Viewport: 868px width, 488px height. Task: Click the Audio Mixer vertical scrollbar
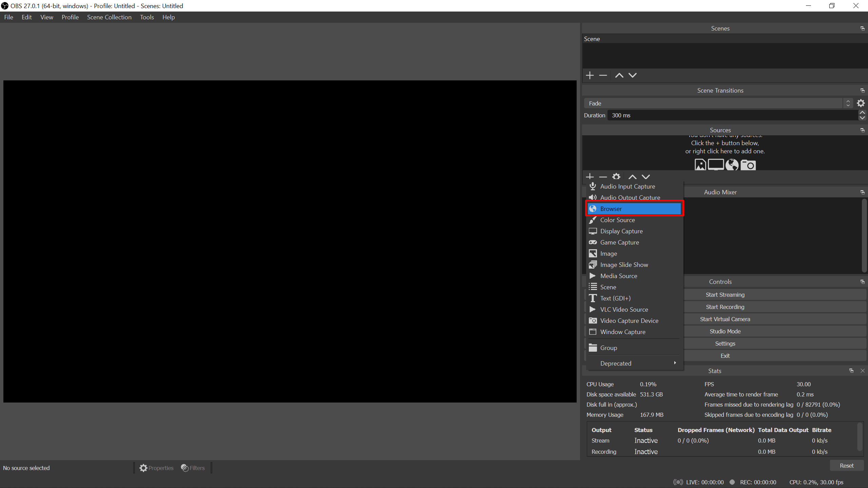coord(864,235)
